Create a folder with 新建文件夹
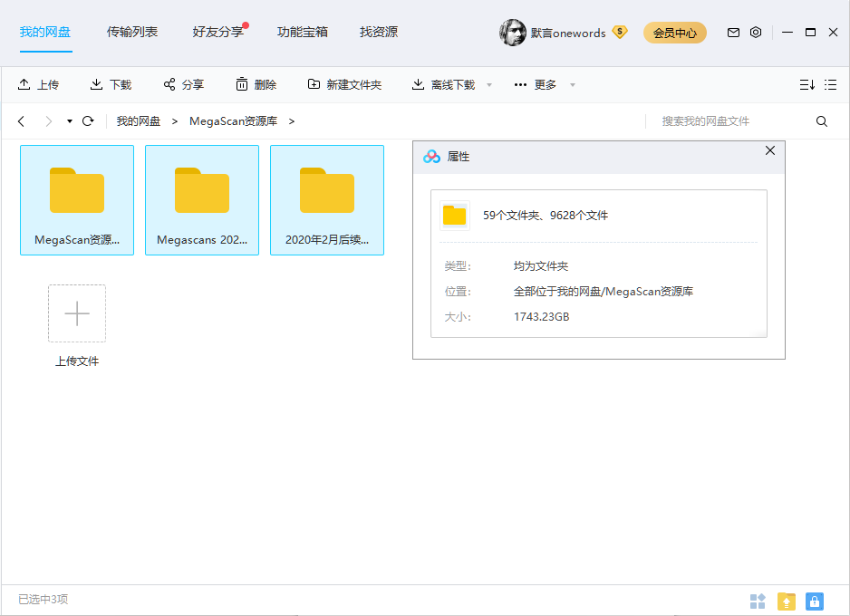 click(344, 84)
